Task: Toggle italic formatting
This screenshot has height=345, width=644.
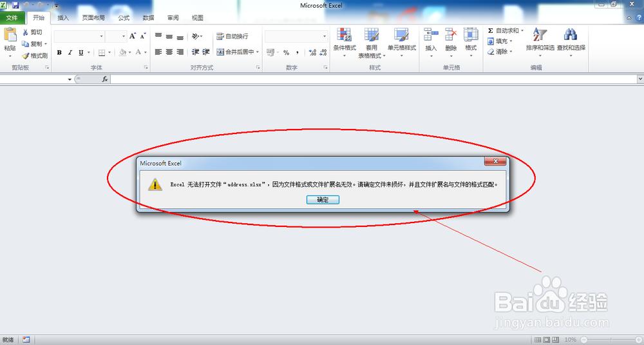Action: tap(70, 53)
